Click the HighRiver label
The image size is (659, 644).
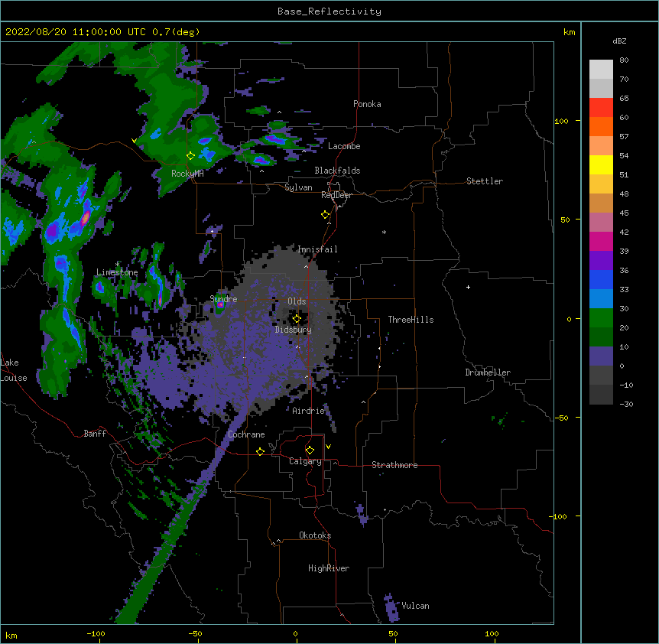(x=329, y=568)
